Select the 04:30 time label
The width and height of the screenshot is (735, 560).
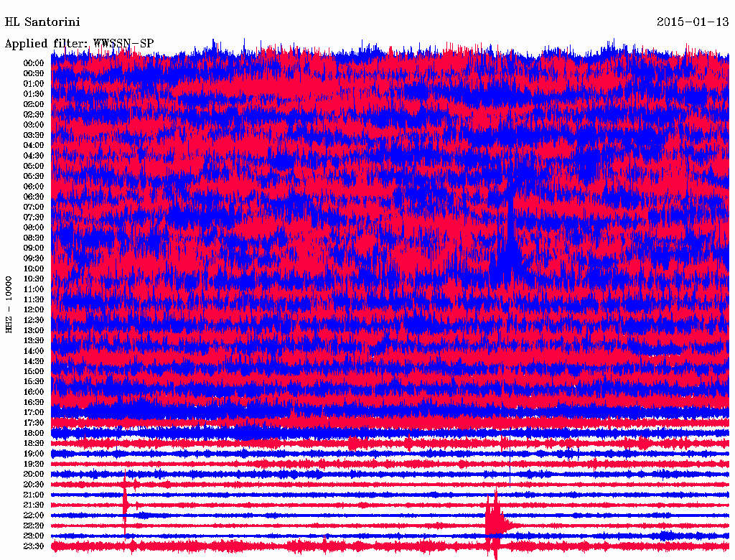[34, 156]
